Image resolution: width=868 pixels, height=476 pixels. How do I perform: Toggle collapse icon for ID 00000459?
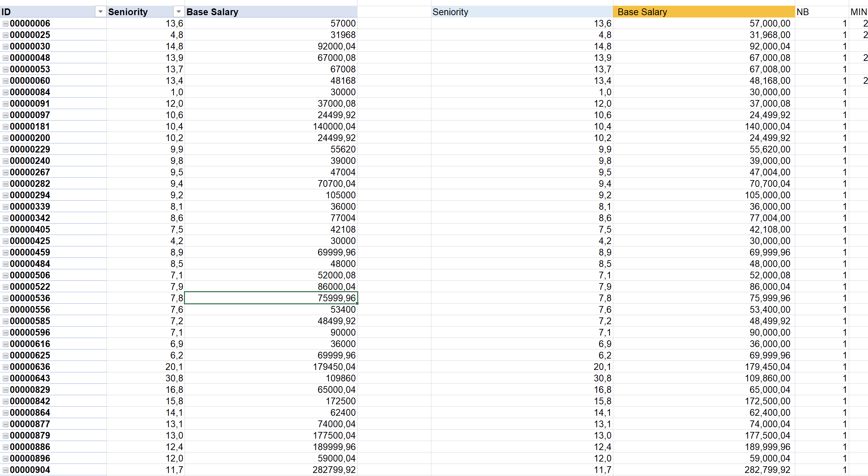coord(5,252)
